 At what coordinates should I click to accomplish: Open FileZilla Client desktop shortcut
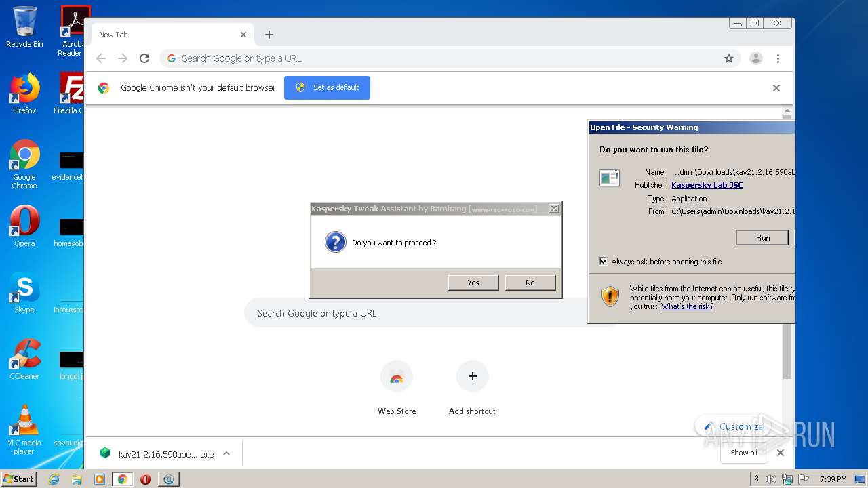71,94
